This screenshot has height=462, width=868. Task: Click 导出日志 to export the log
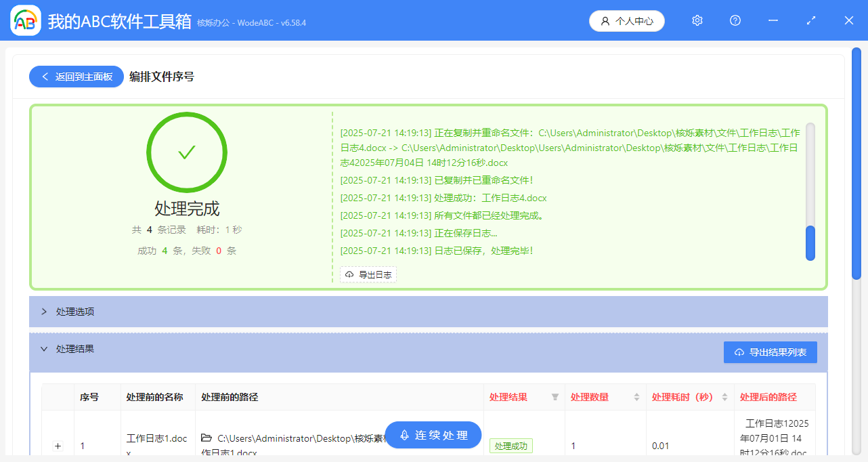point(368,274)
